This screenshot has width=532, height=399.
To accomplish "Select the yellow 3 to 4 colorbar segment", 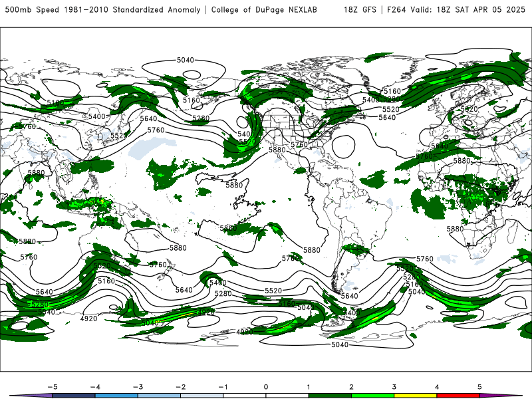I will coord(416,396).
